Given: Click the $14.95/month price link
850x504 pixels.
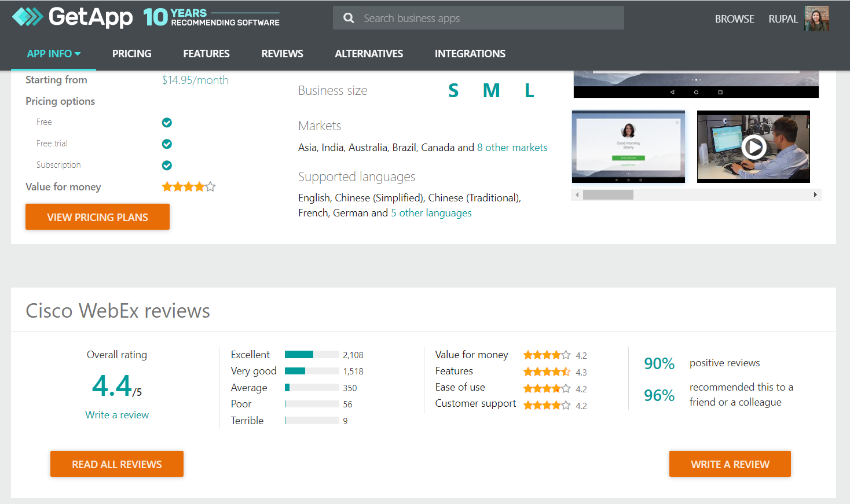Looking at the screenshot, I should pyautogui.click(x=195, y=80).
